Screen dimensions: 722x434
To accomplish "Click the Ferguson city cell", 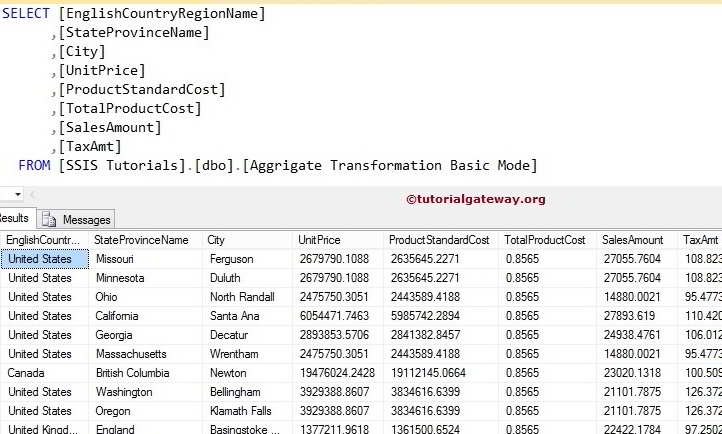I will (247, 259).
